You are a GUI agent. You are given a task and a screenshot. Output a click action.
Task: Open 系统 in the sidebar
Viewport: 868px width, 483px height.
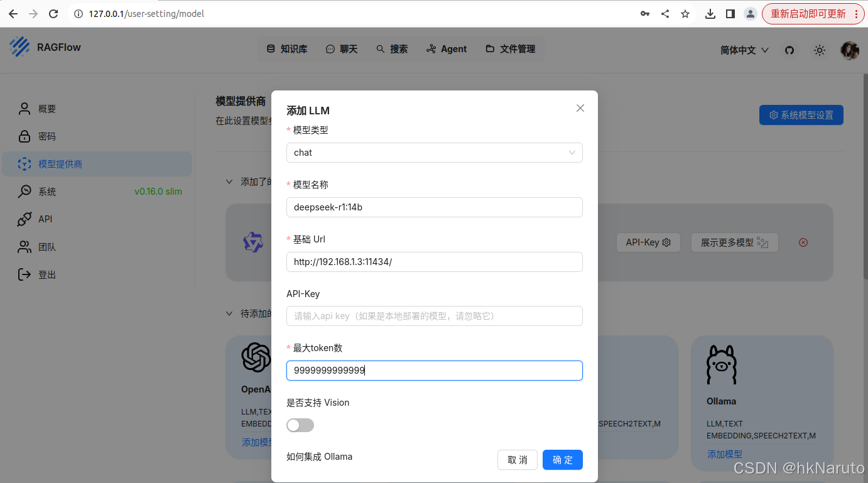click(x=97, y=192)
